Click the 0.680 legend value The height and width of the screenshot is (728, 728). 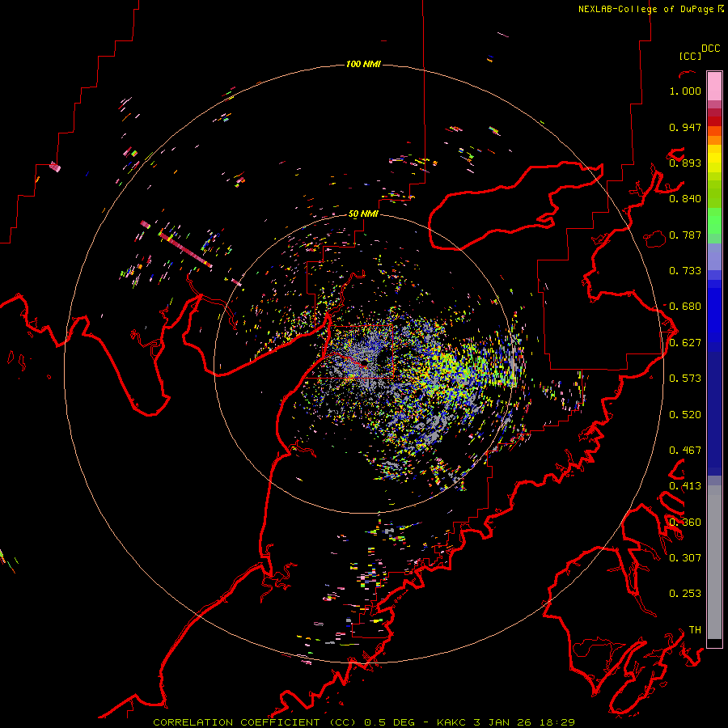coord(685,307)
